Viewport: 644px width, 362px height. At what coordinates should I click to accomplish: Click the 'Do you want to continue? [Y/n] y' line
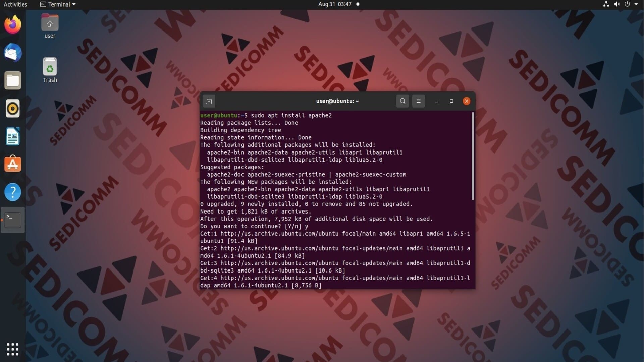[x=254, y=226]
